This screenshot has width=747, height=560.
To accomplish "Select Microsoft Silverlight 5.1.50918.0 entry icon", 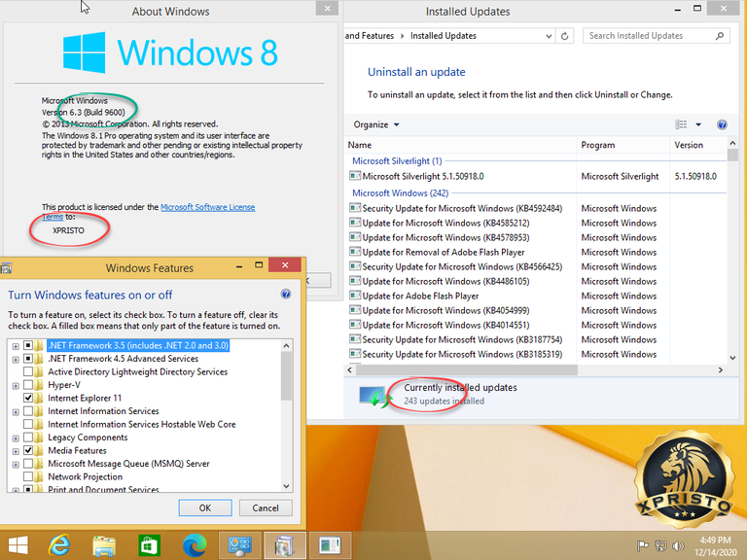I will coord(355,176).
